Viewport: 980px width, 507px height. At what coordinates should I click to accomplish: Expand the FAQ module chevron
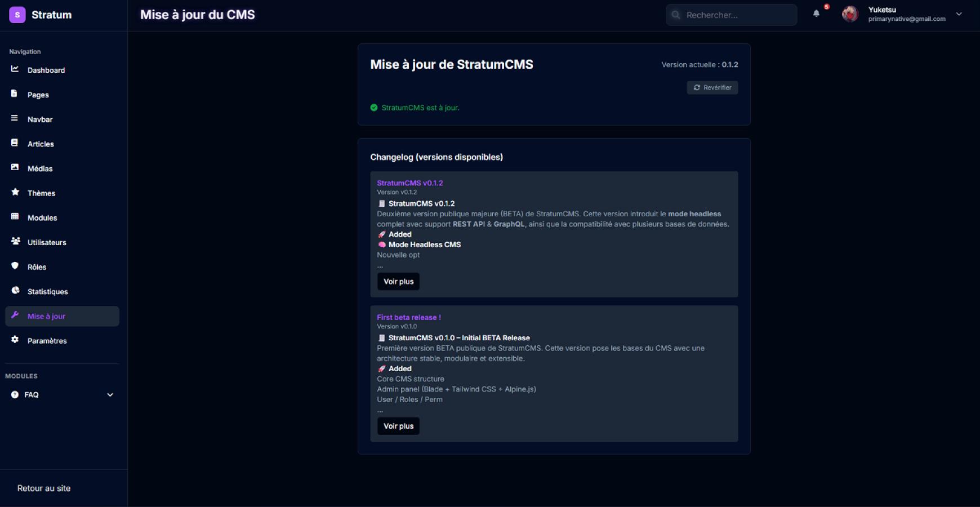[x=110, y=395]
